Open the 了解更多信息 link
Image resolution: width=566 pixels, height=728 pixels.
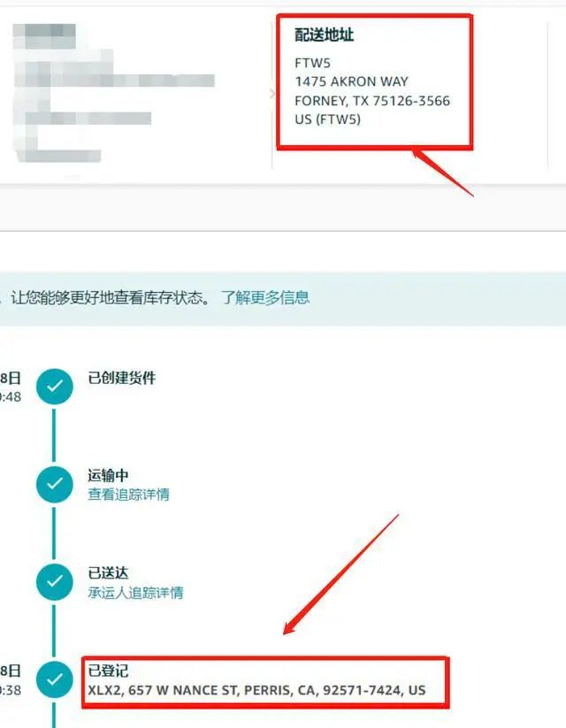(x=265, y=297)
